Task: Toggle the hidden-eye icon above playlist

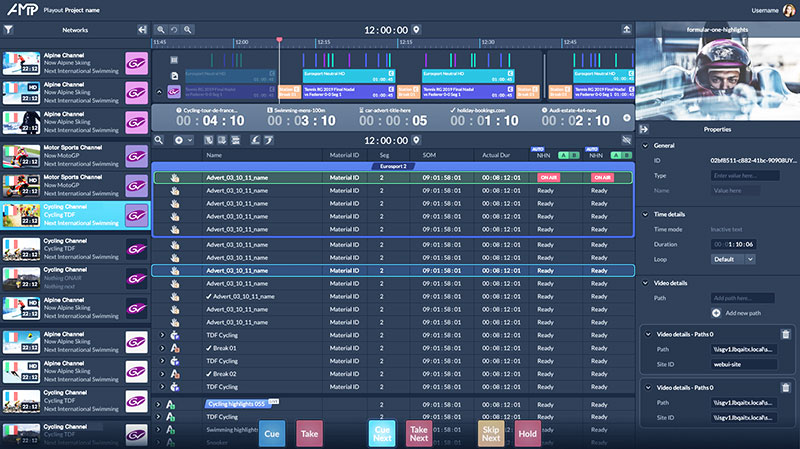Action: (x=627, y=141)
